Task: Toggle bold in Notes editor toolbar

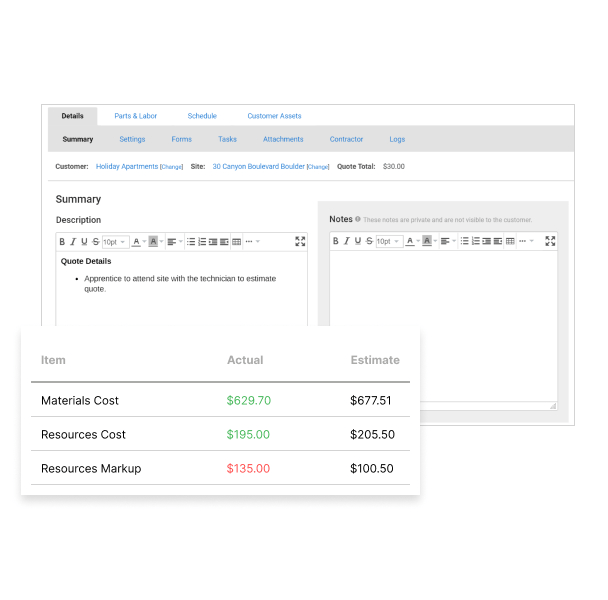Action: click(x=335, y=241)
